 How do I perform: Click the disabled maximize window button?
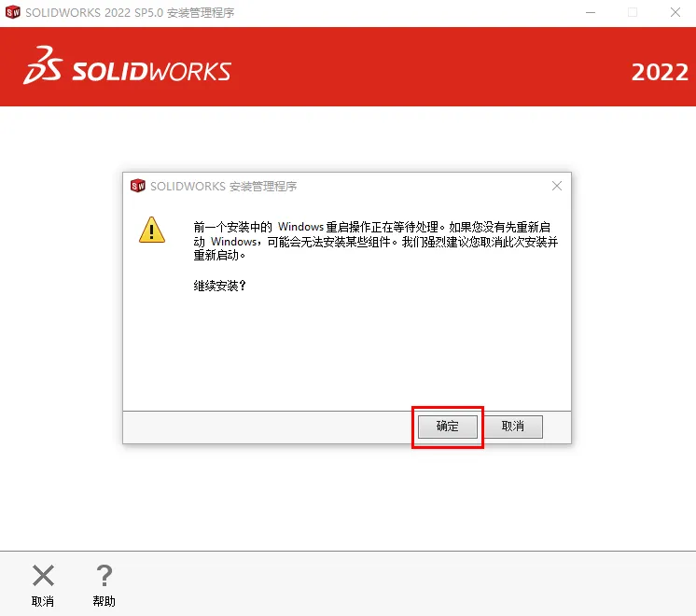tap(633, 12)
